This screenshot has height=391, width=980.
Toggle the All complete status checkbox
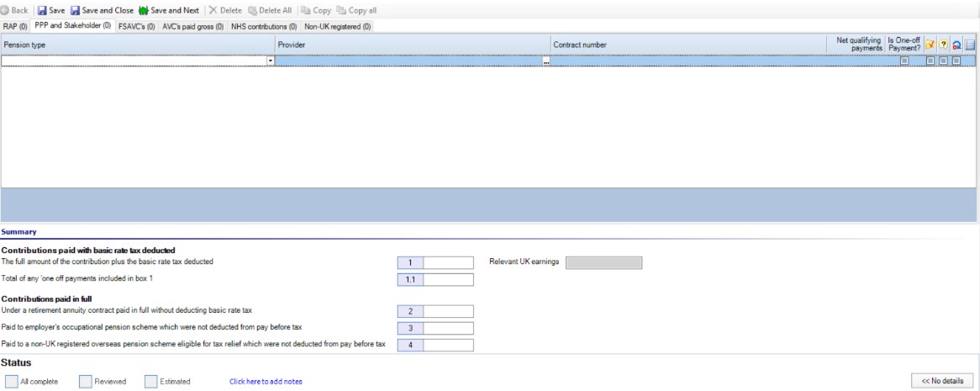(11, 382)
